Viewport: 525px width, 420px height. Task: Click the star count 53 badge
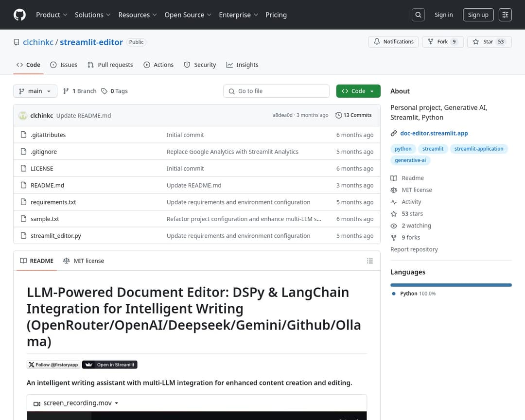pos(501,41)
